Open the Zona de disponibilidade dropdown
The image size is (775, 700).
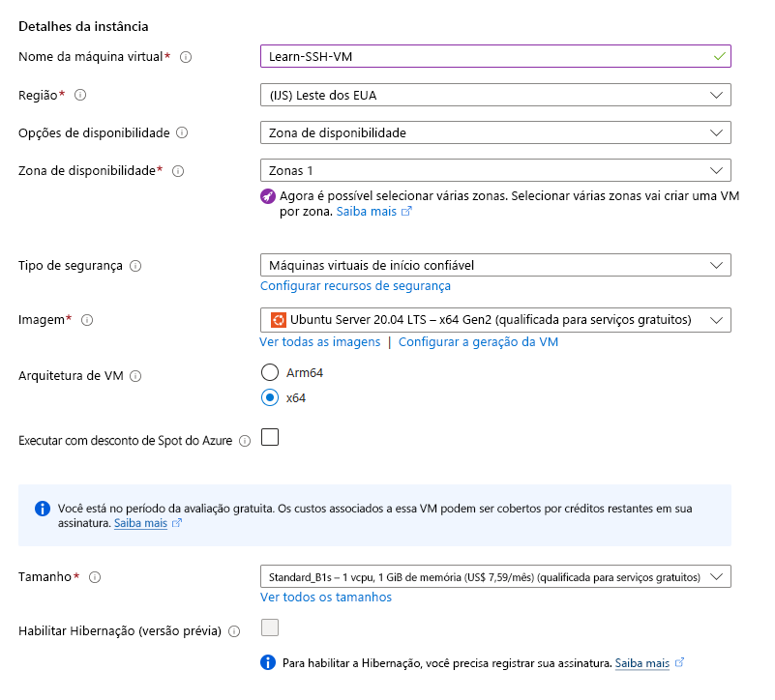pyautogui.click(x=495, y=170)
